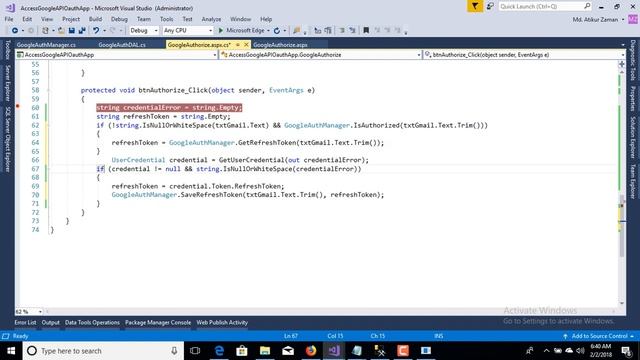This screenshot has width=640, height=360.
Task: Click the browser Refresh toolbar icon
Action: 277,31
